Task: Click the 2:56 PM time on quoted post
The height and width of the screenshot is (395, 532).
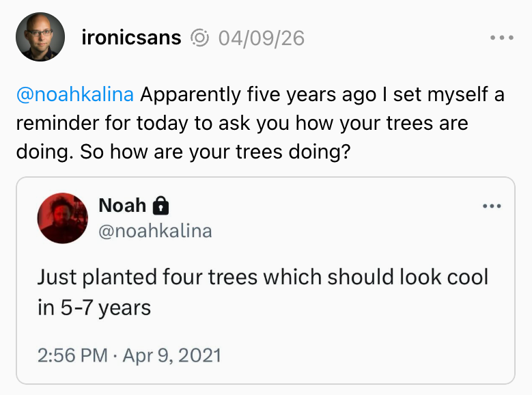Action: [x=72, y=355]
